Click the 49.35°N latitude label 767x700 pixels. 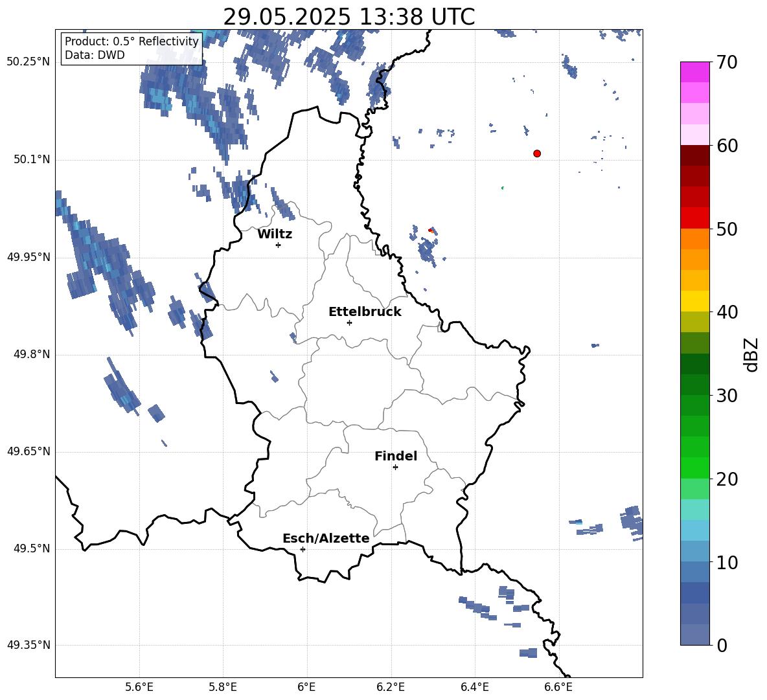coord(29,645)
